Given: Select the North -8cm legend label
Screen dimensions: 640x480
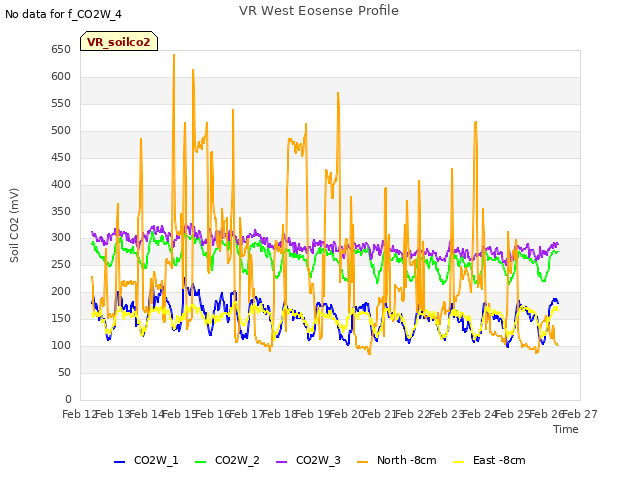Looking at the screenshot, I should (x=407, y=460).
